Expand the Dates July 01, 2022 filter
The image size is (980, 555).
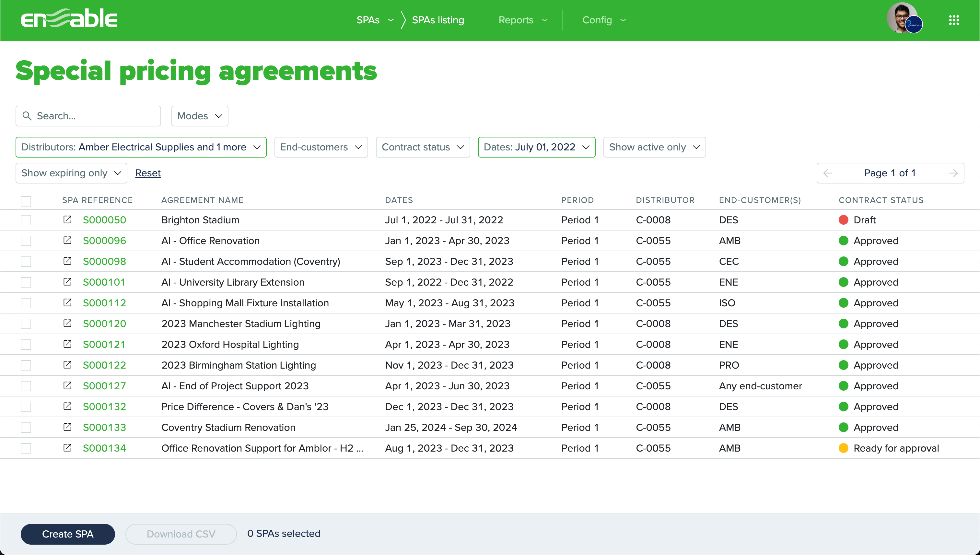click(536, 147)
